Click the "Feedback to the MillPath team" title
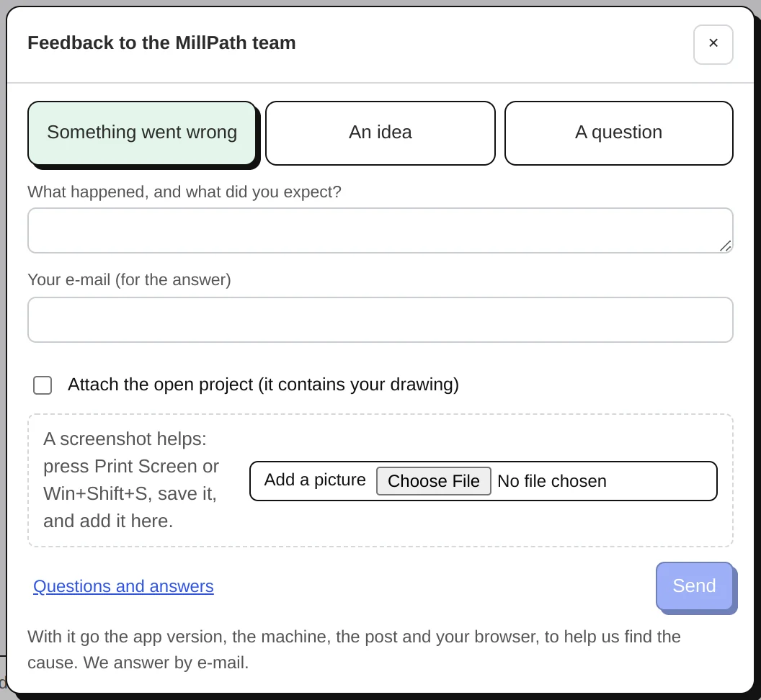The image size is (761, 700). pyautogui.click(x=161, y=42)
